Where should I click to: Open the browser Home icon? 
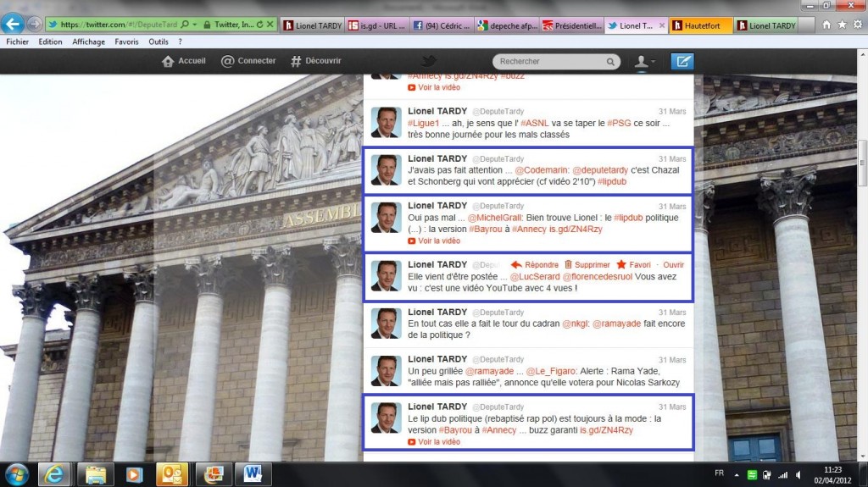tap(826, 25)
